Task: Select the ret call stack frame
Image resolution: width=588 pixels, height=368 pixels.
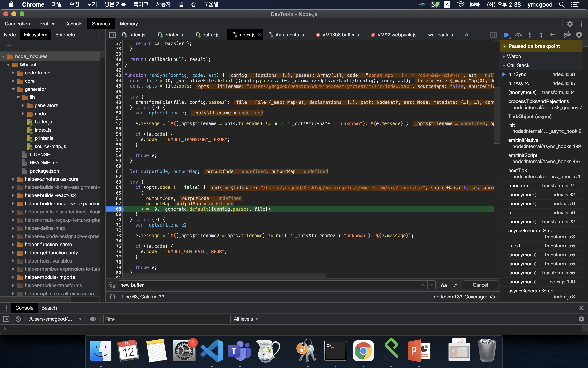Action: (x=542, y=213)
